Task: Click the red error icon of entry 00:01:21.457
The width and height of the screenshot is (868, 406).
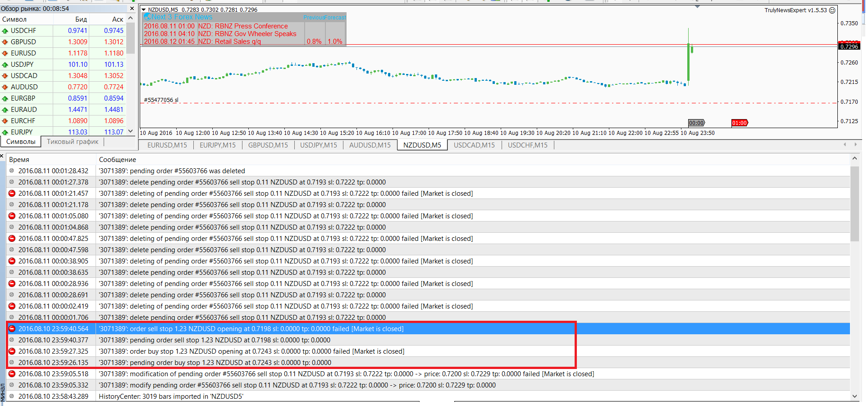Action: click(x=12, y=193)
